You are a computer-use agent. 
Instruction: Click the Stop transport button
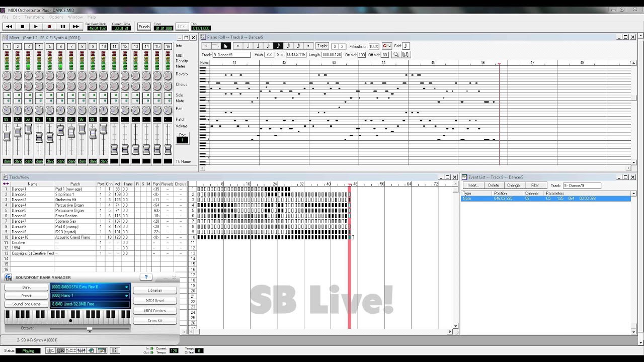22,27
